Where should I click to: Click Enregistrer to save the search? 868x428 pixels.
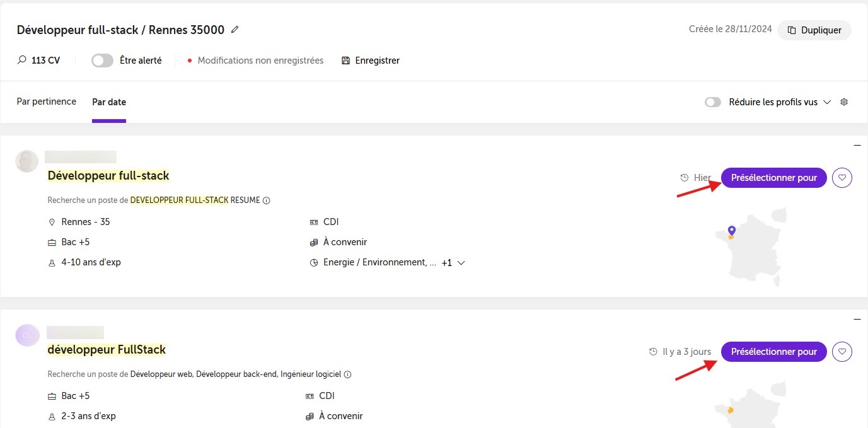click(x=371, y=61)
